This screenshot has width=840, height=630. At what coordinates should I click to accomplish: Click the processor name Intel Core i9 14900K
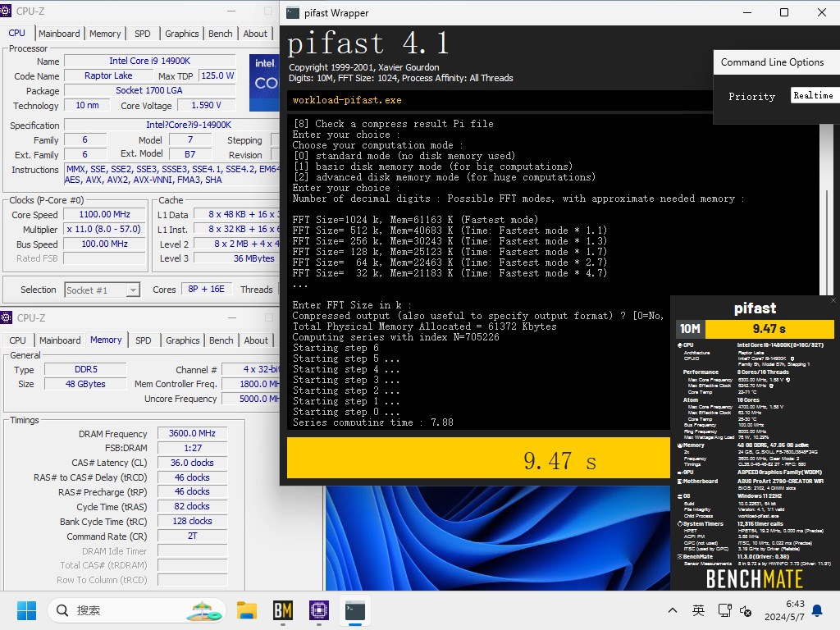pyautogui.click(x=149, y=61)
